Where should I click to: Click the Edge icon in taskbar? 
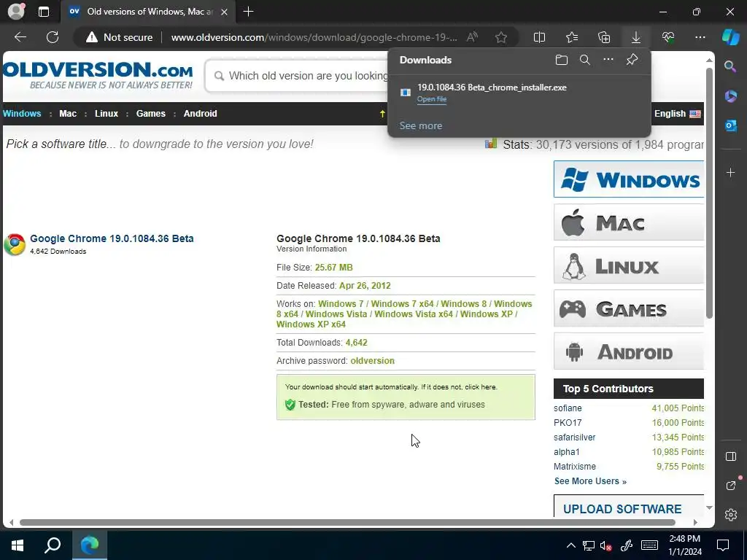(90, 545)
